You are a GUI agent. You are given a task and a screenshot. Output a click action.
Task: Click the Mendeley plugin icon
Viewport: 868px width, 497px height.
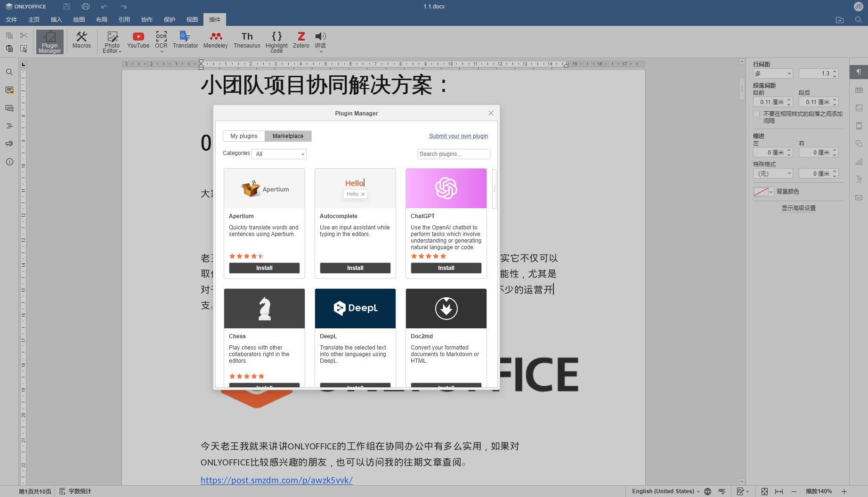point(215,41)
